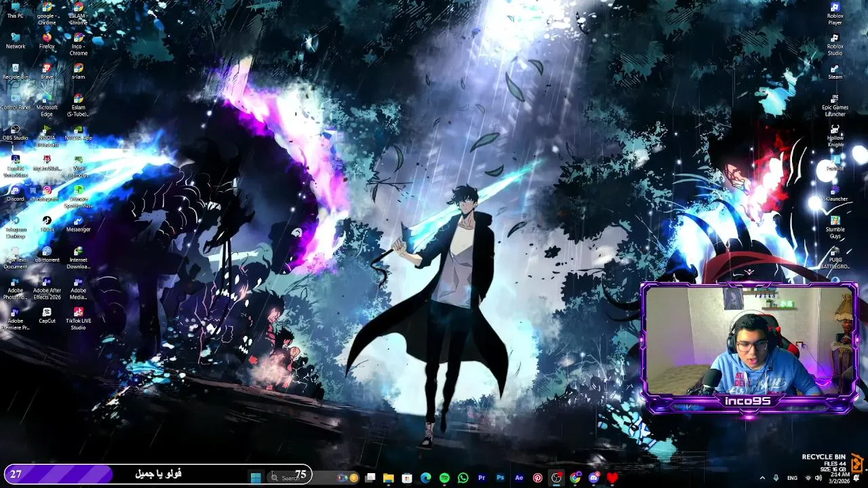This screenshot has width=868, height=488.
Task: Open the Windows Start menu
Action: (x=256, y=478)
